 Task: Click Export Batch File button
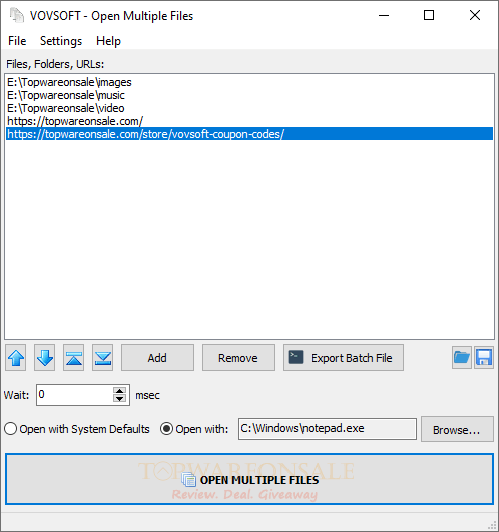click(x=343, y=358)
